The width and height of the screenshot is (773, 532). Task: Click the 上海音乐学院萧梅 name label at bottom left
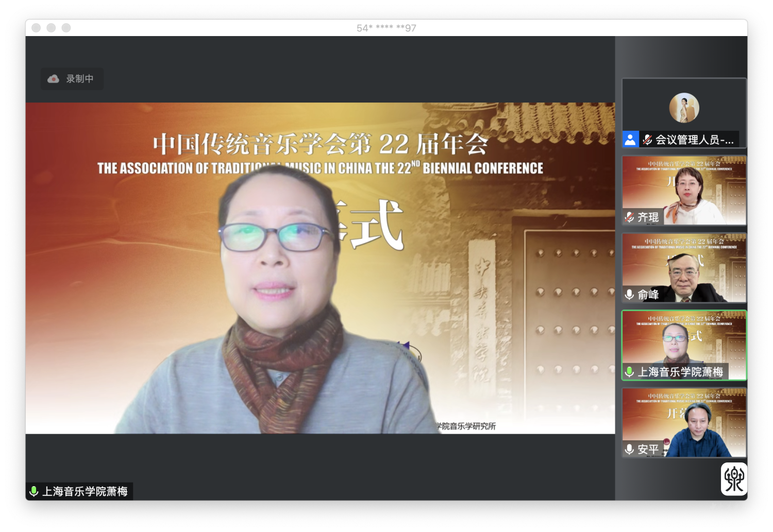tap(85, 491)
